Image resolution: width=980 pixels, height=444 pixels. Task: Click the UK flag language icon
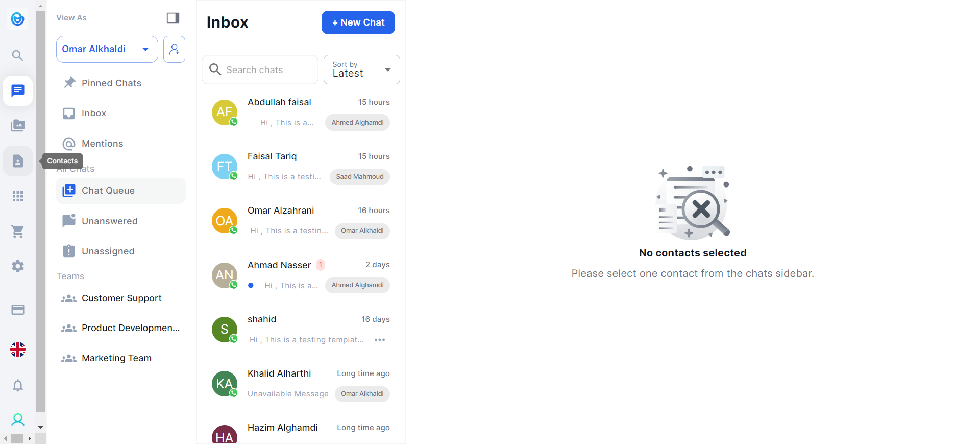click(x=18, y=349)
